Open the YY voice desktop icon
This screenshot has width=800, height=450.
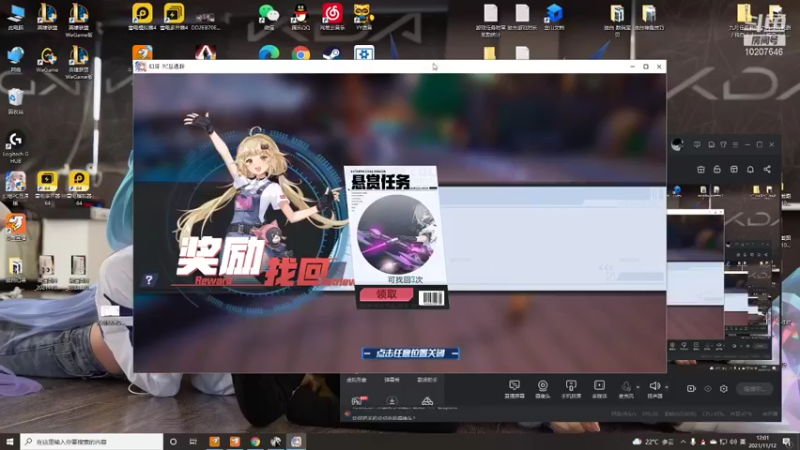363,16
